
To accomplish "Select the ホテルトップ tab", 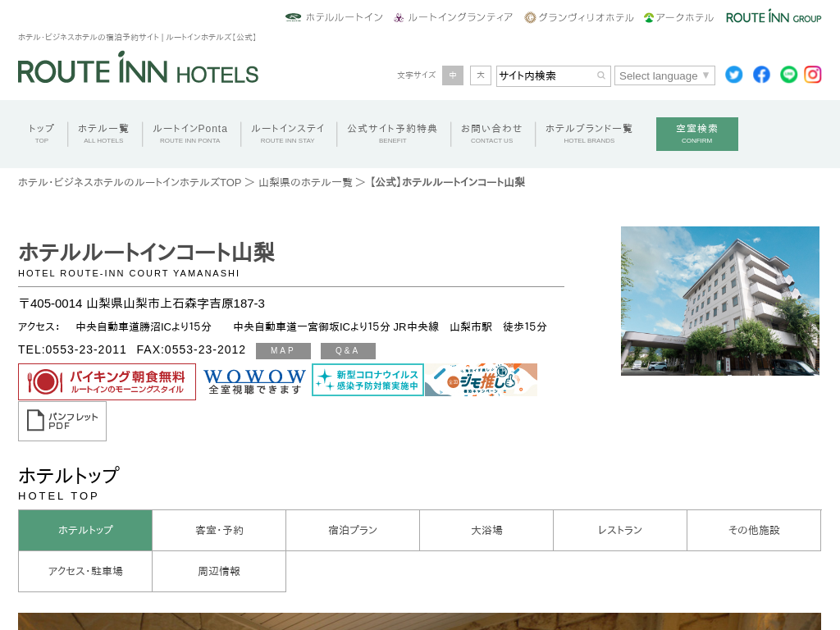I will pos(85,531).
